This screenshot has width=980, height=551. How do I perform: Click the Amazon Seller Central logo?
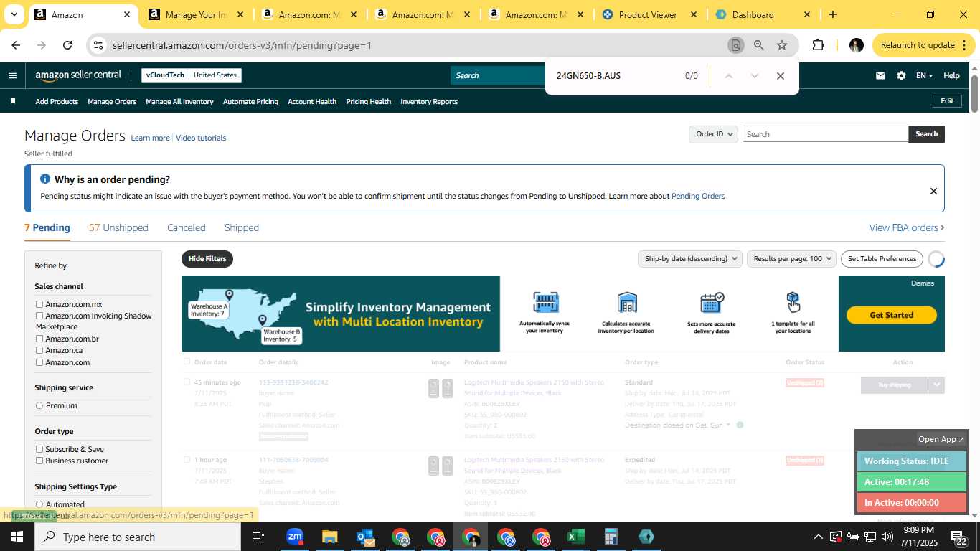click(x=78, y=75)
